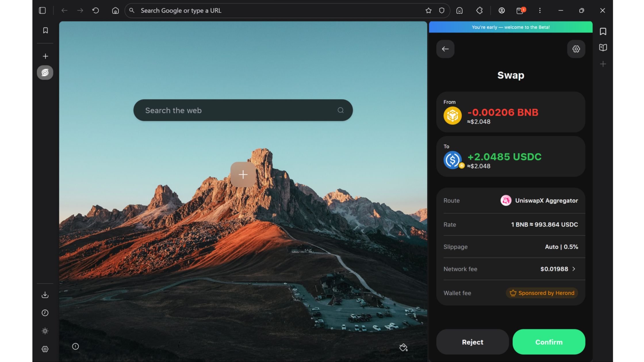Toggle the sidebar panel icon at top-left
This screenshot has height=362, width=644.
(x=42, y=11)
